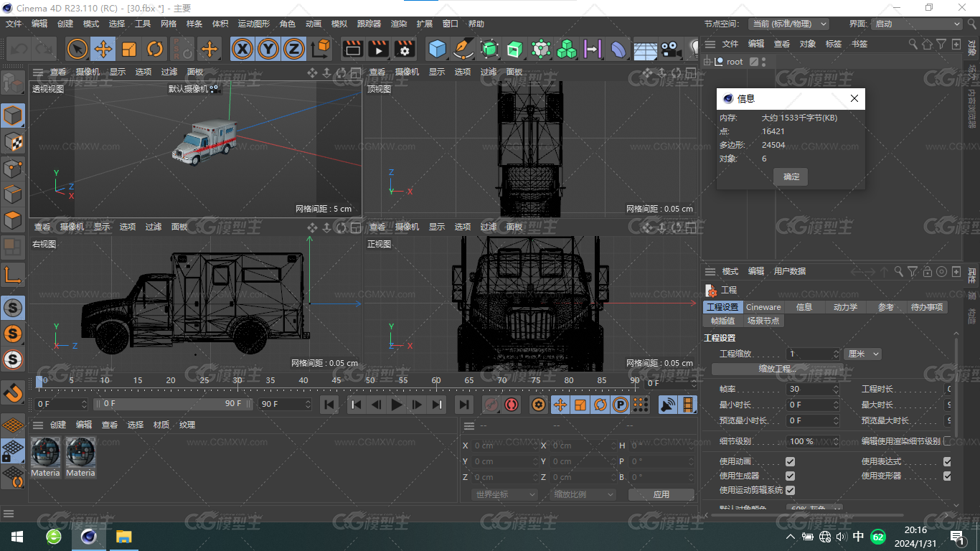The height and width of the screenshot is (551, 980).
Task: Activate the Scale tool in top toolbar
Action: (129, 49)
